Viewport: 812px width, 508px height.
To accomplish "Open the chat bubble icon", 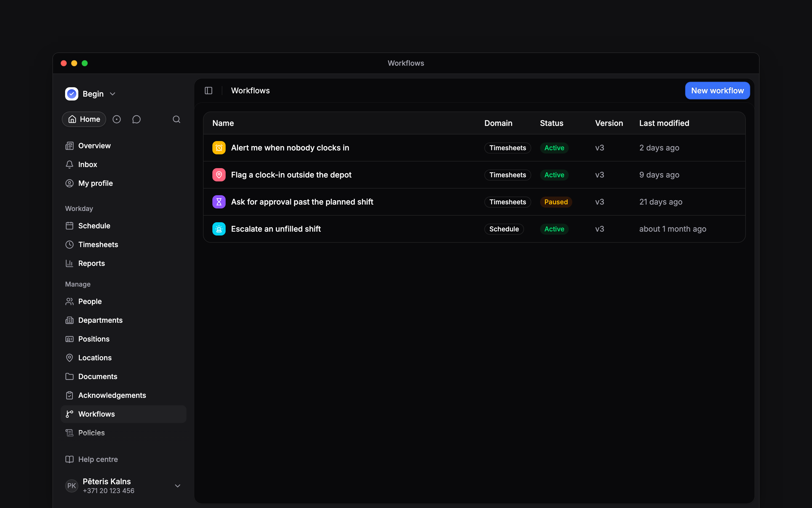I will point(136,119).
